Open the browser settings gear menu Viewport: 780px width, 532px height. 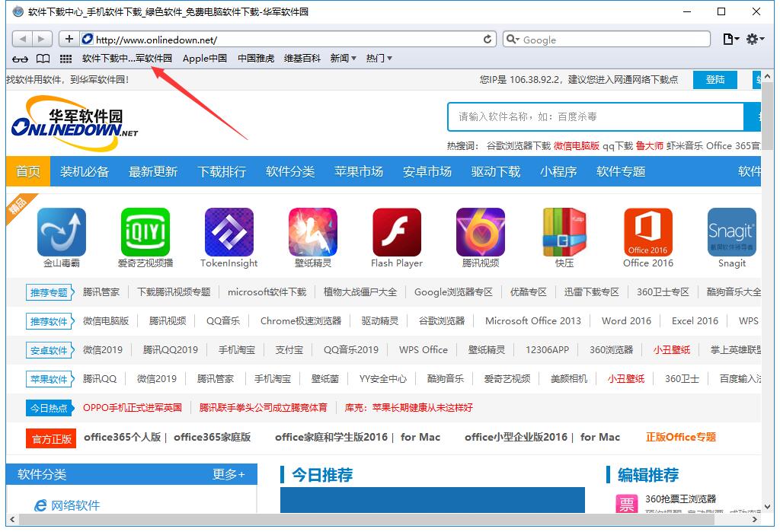[x=753, y=39]
